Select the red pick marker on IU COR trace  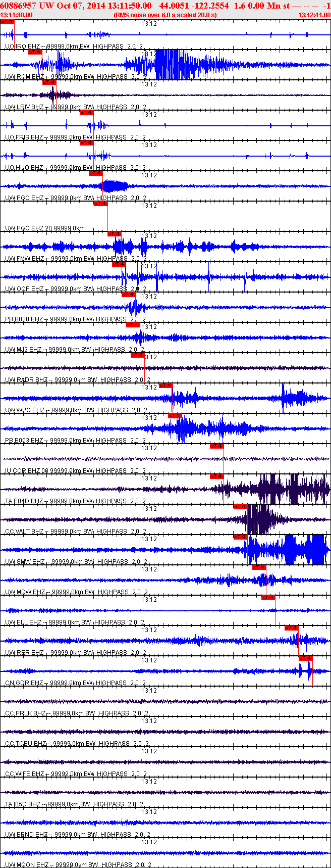[217, 446]
